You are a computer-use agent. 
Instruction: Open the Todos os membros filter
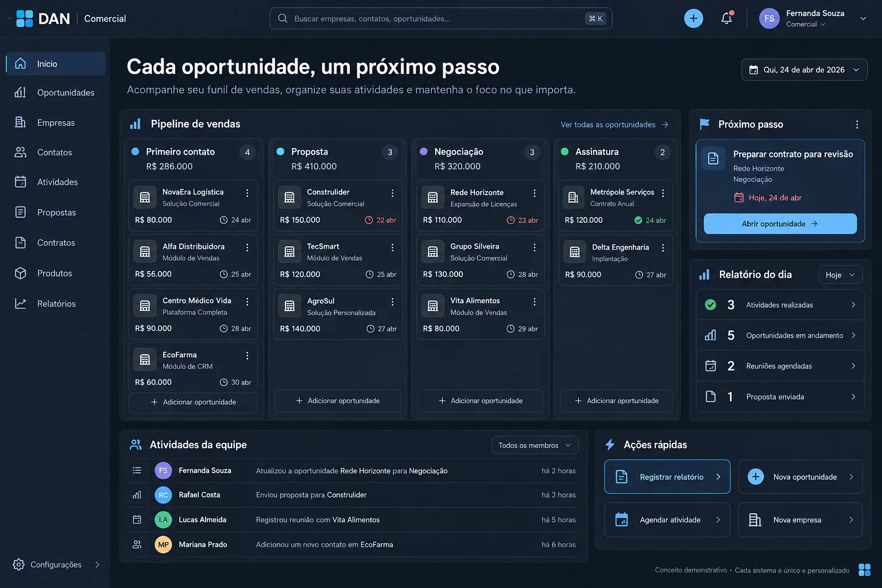(x=535, y=445)
